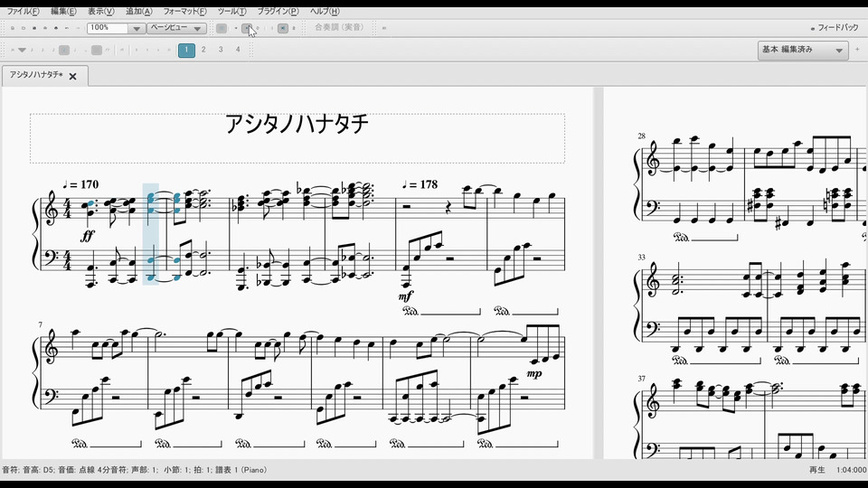Close the アシタノハナタチ* score tab
Viewport: 868px width, 488px height.
click(72, 76)
